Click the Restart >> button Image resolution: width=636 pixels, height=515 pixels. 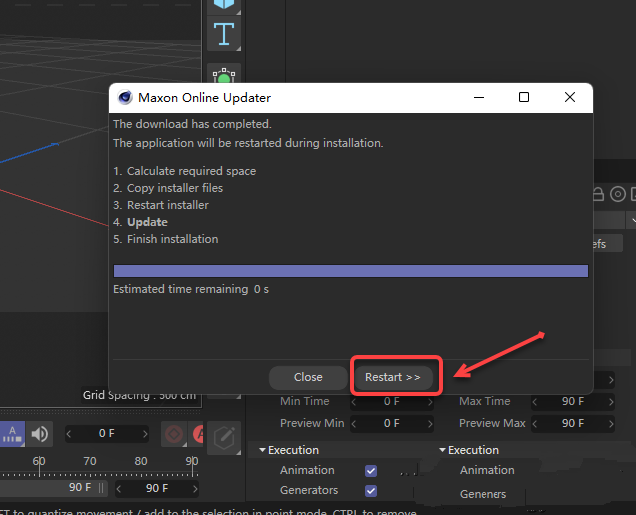click(393, 377)
